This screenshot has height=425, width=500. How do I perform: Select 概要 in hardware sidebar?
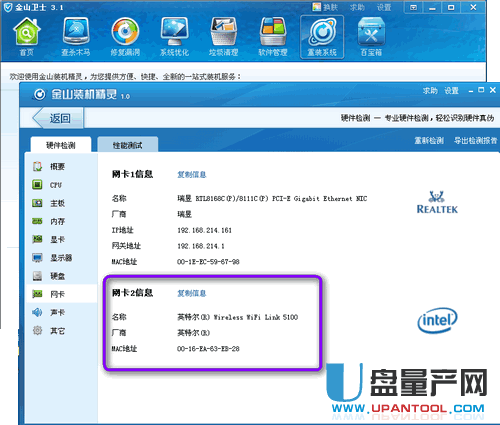[62, 166]
